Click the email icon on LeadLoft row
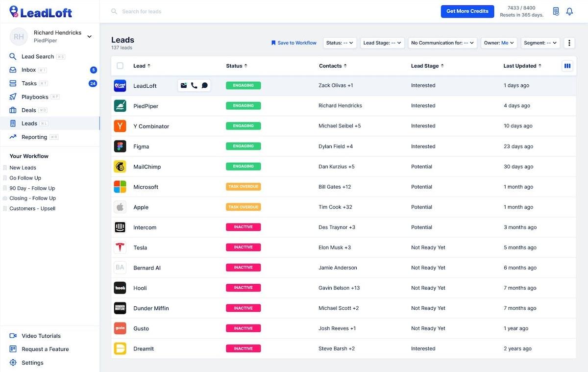 [184, 85]
